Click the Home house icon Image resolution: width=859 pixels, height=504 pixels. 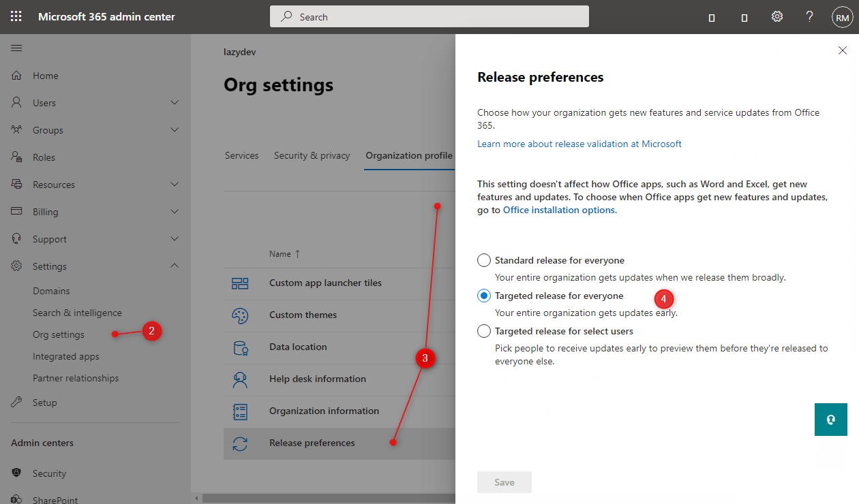[16, 76]
